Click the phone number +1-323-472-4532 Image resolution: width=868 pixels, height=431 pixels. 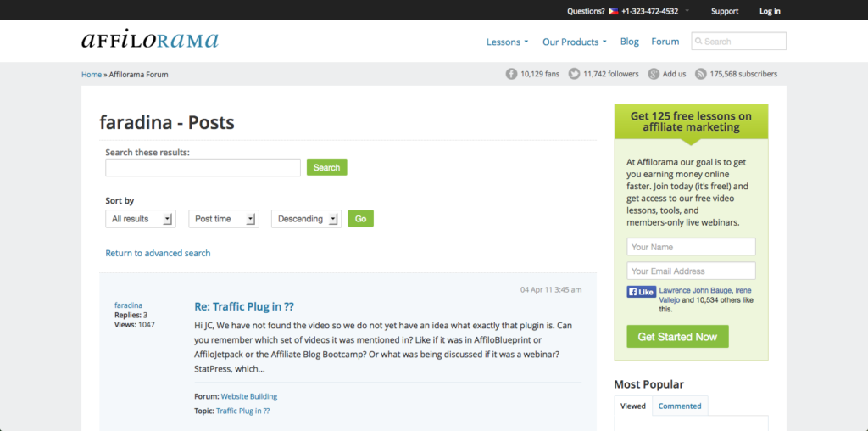(650, 11)
